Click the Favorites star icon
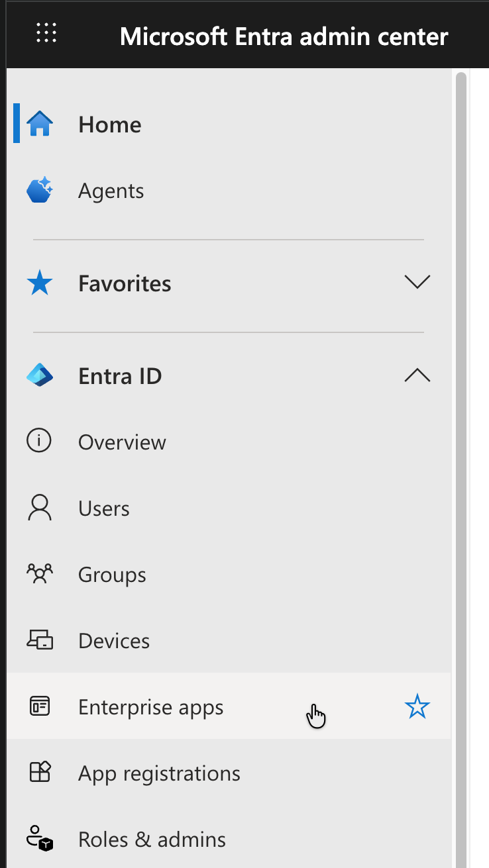 point(40,283)
